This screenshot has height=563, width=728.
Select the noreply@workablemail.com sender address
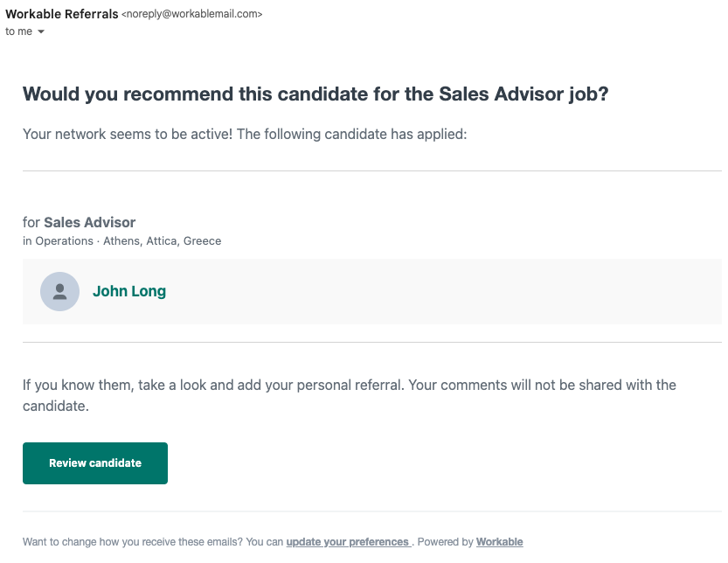(192, 15)
